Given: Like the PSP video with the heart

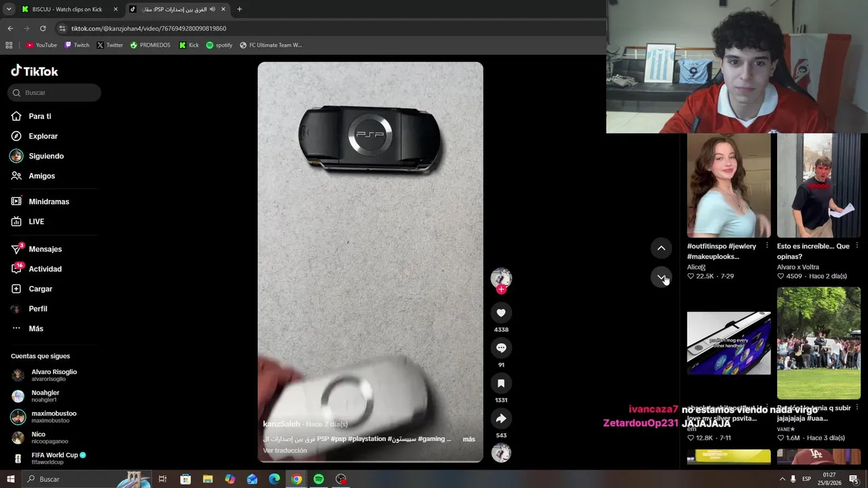Looking at the screenshot, I should tap(501, 312).
